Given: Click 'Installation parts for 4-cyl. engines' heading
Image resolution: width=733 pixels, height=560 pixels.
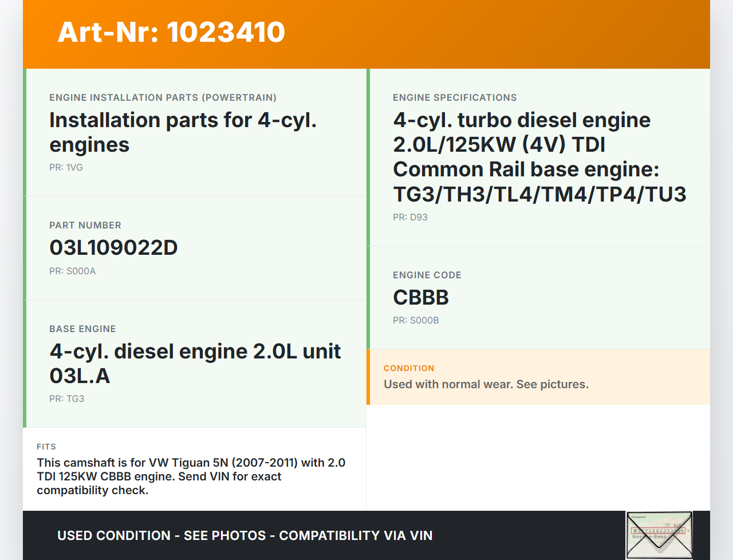Looking at the screenshot, I should pos(183,132).
